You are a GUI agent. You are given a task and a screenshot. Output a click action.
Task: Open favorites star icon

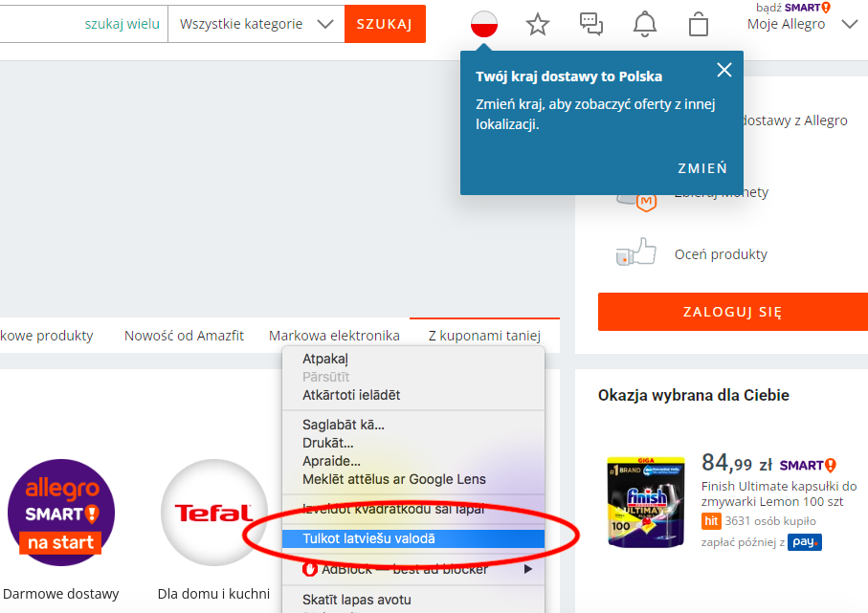click(538, 24)
